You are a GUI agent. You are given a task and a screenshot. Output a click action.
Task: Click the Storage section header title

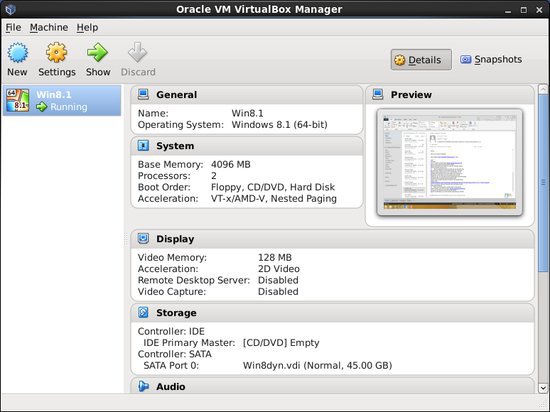click(x=176, y=313)
